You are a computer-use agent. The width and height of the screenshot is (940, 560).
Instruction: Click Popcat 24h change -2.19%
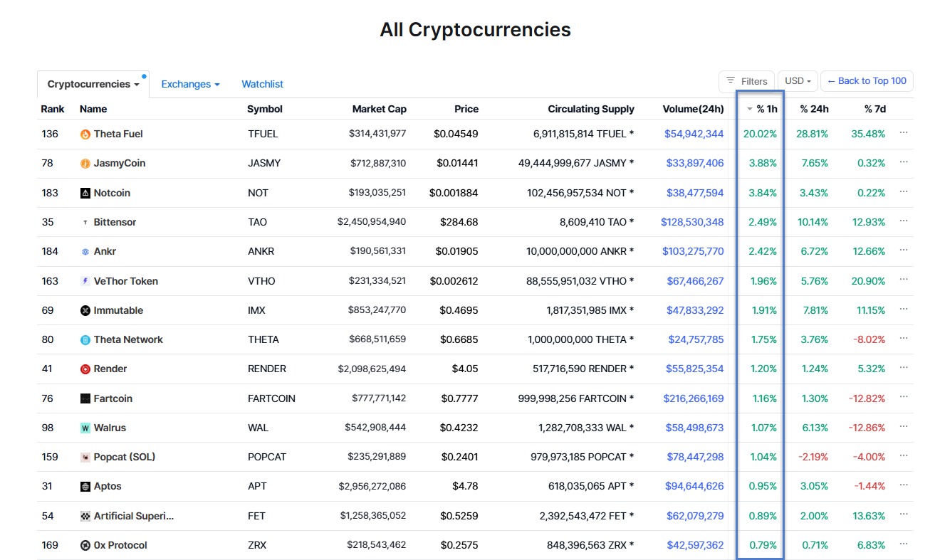tap(813, 457)
